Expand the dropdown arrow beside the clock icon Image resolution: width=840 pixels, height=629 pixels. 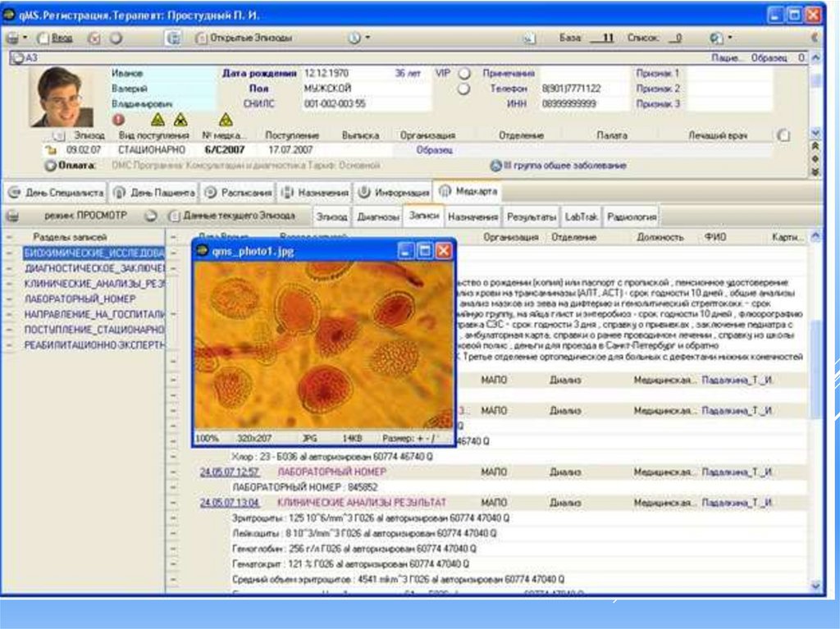367,38
